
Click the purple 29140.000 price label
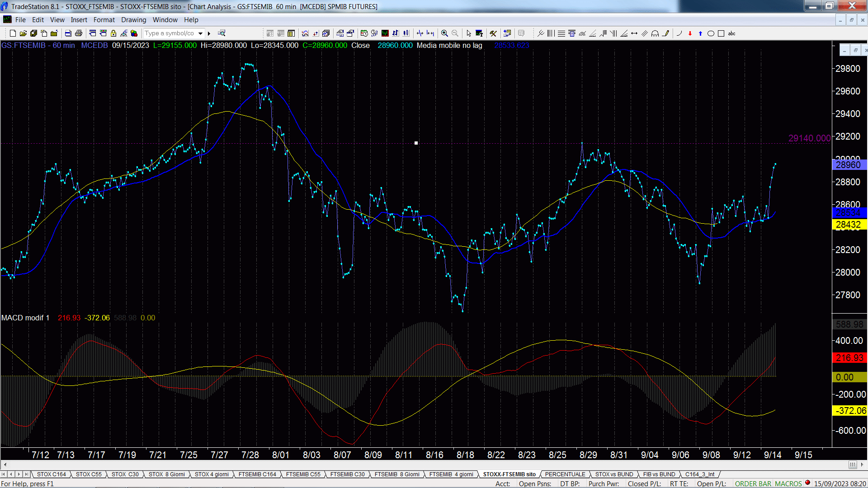809,138
